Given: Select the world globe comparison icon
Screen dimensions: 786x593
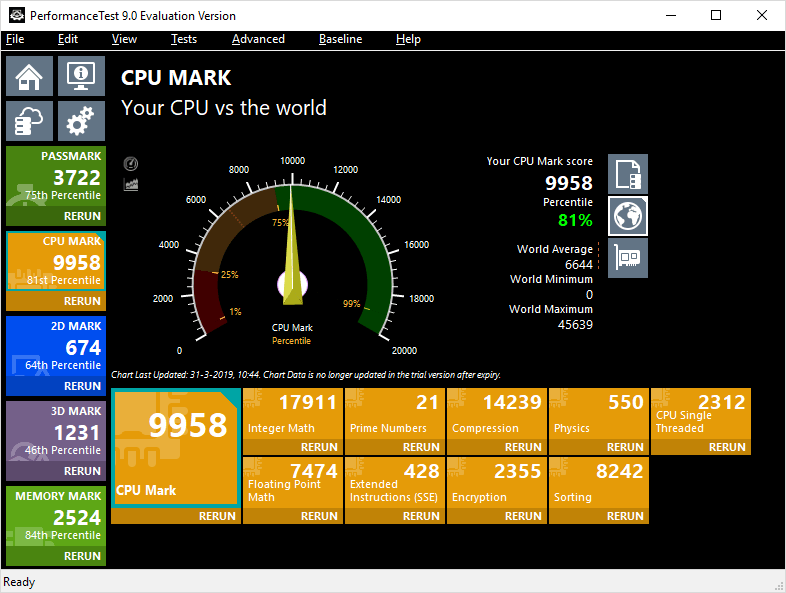Looking at the screenshot, I should click(x=628, y=216).
